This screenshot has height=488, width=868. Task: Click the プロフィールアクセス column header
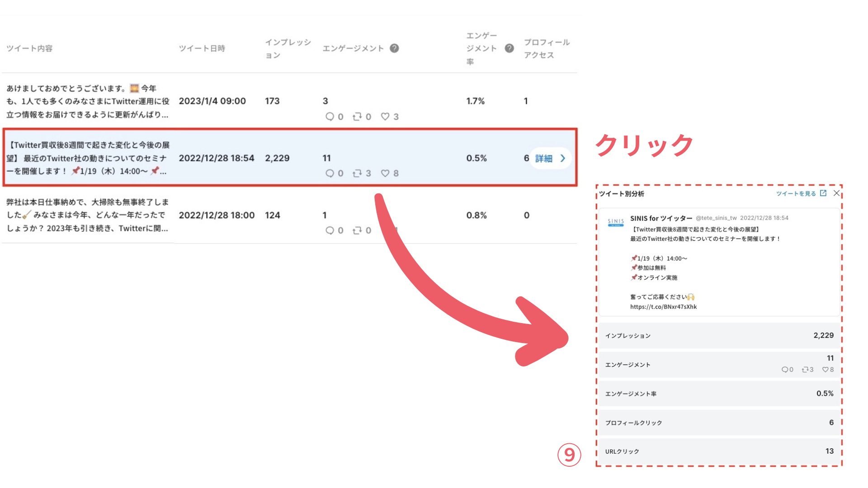(547, 48)
